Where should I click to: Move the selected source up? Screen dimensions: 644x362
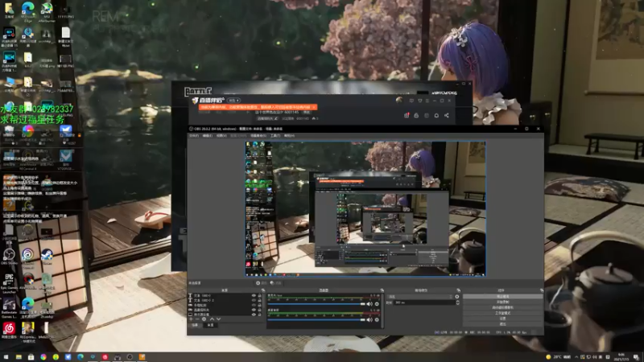coord(212,319)
